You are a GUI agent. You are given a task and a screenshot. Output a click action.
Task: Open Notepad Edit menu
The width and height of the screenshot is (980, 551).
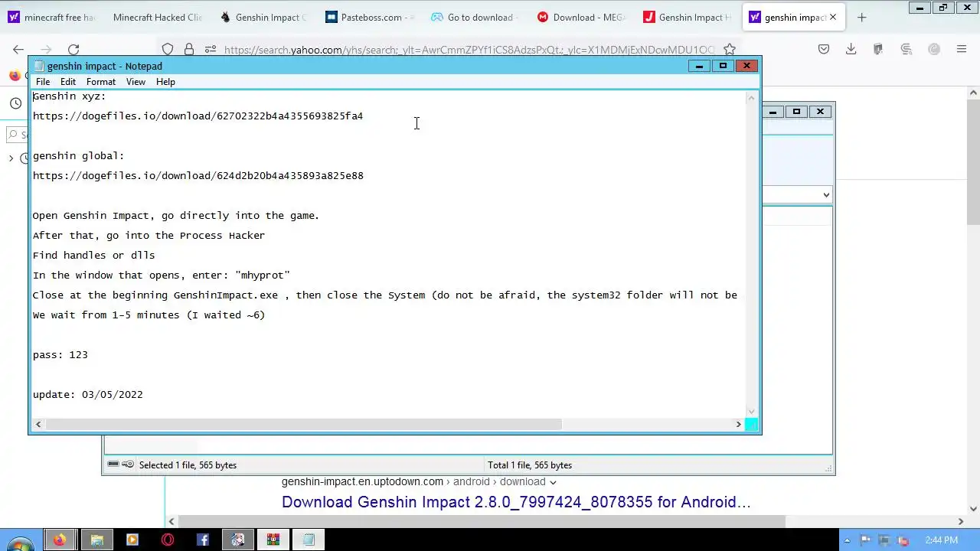[68, 82]
